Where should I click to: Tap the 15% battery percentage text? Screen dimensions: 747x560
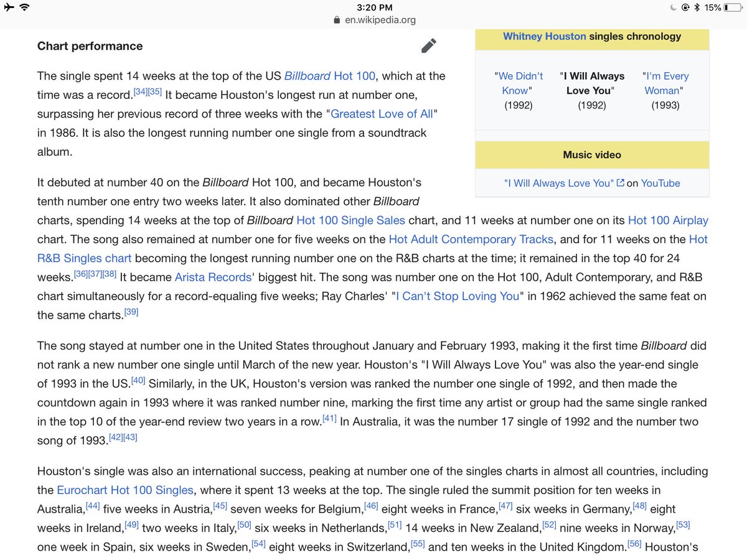pos(713,7)
